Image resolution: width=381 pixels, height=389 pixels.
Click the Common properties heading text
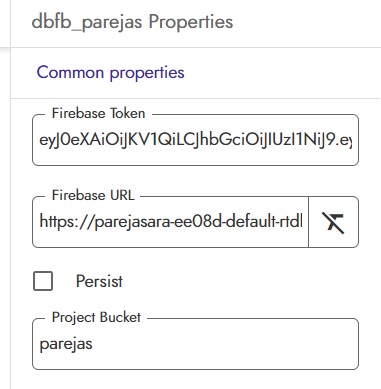coord(110,73)
